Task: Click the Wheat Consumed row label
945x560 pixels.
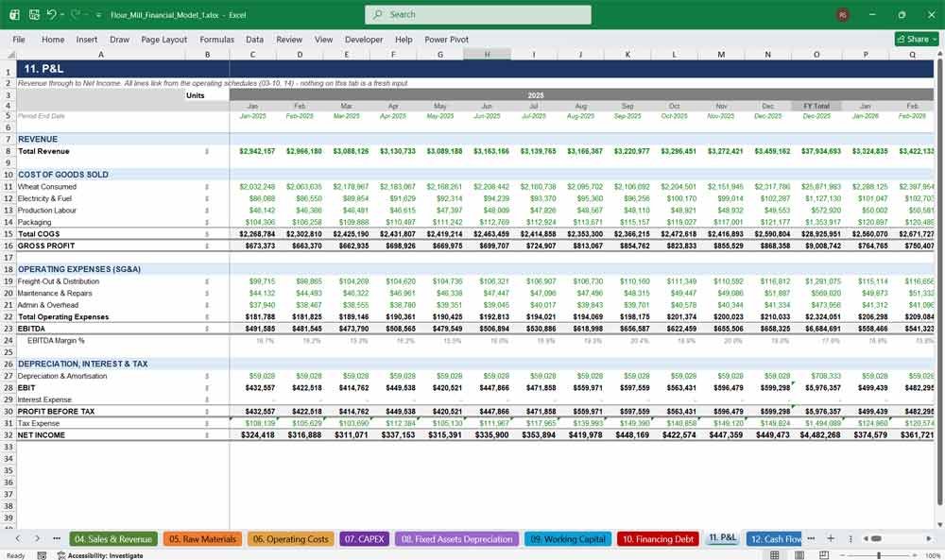Action: pyautogui.click(x=47, y=187)
